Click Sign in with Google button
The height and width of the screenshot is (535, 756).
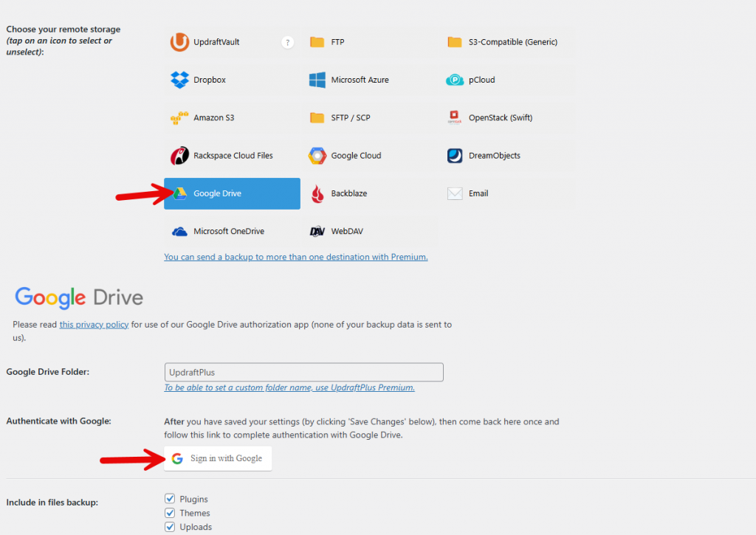tap(218, 458)
